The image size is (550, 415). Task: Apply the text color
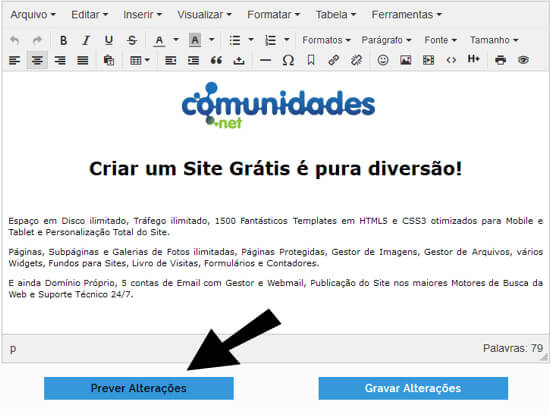(x=159, y=40)
